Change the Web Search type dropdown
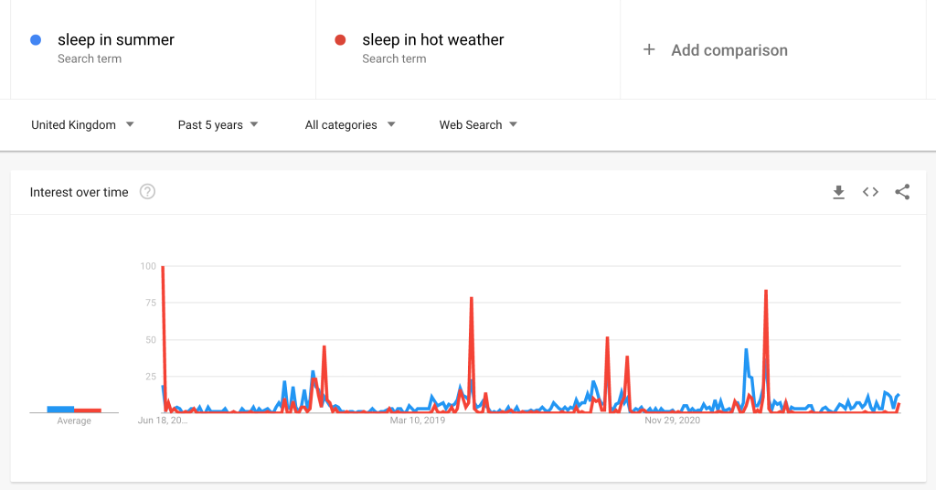 pyautogui.click(x=478, y=125)
